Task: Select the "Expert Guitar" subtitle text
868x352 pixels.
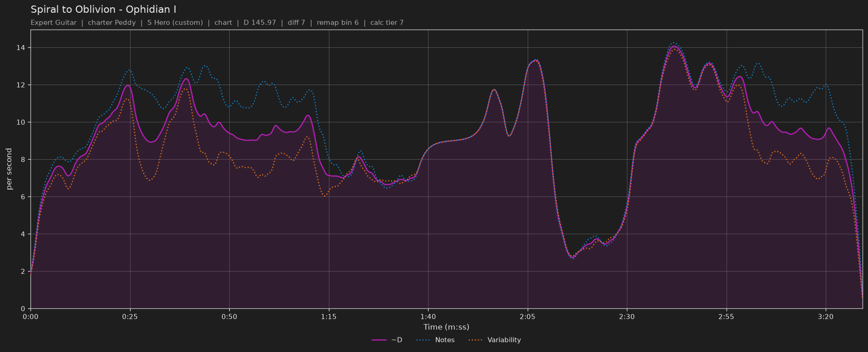Action: (54, 23)
